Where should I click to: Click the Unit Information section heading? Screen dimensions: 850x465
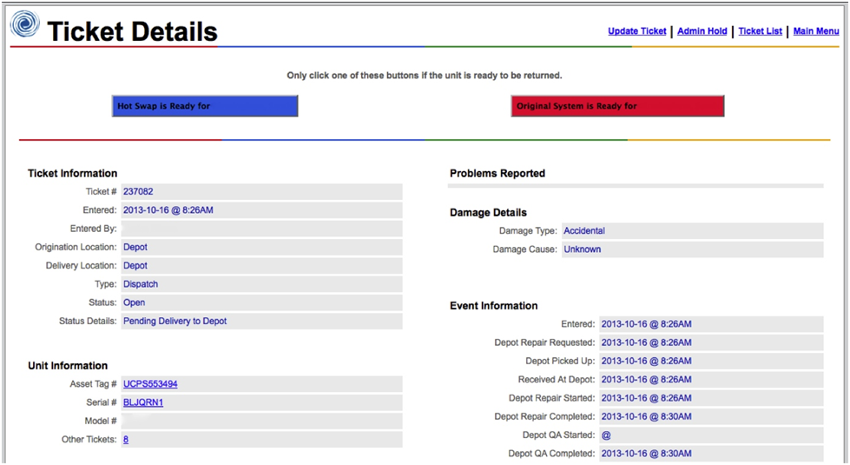pyautogui.click(x=68, y=366)
